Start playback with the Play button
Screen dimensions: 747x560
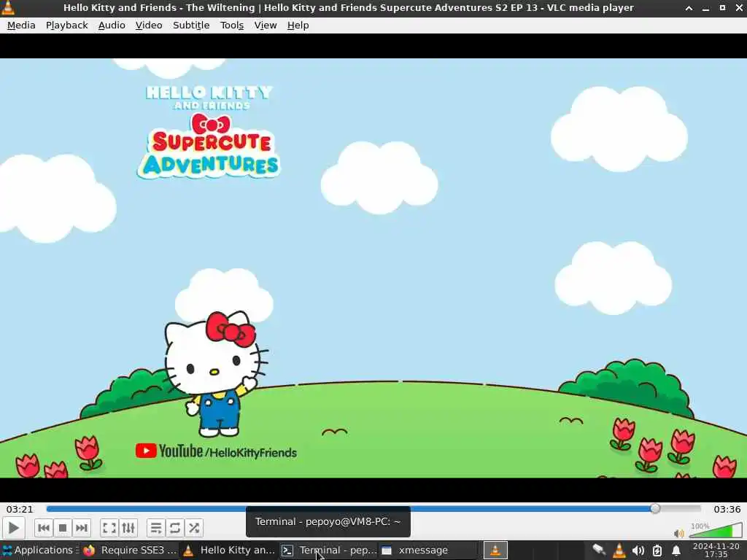click(13, 528)
